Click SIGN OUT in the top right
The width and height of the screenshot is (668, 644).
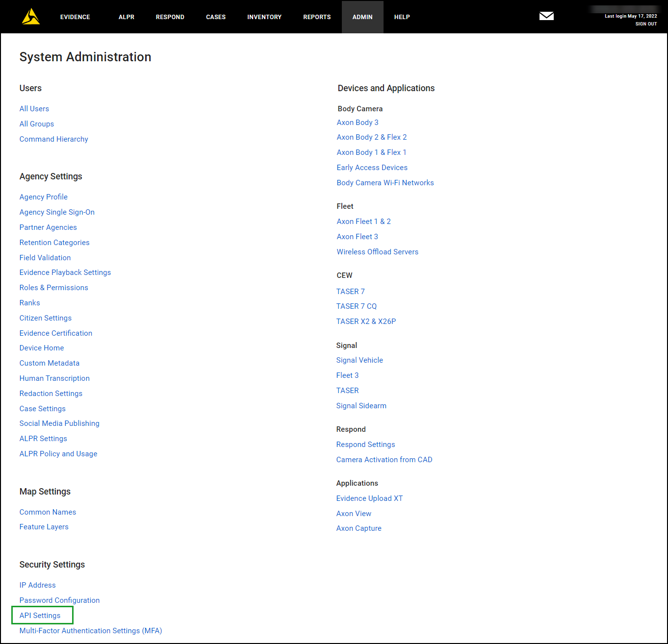(x=646, y=24)
